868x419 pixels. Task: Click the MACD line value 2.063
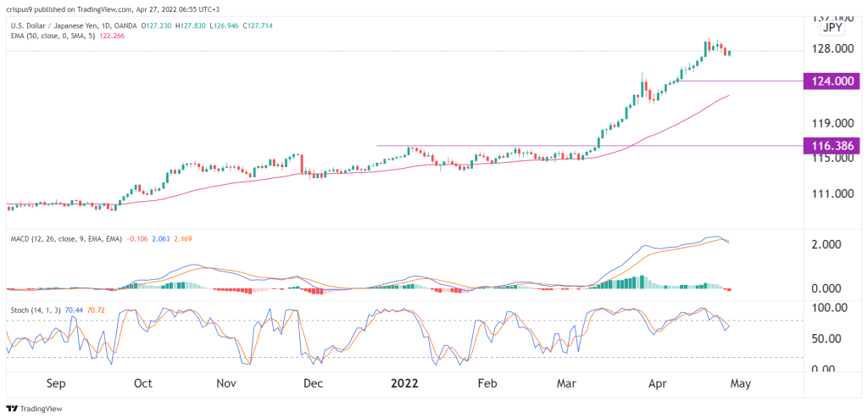159,238
